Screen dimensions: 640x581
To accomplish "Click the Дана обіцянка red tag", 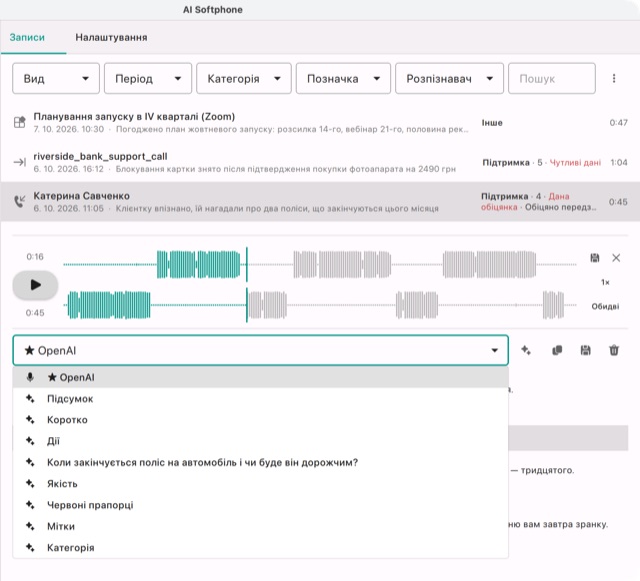I will pyautogui.click(x=525, y=202).
